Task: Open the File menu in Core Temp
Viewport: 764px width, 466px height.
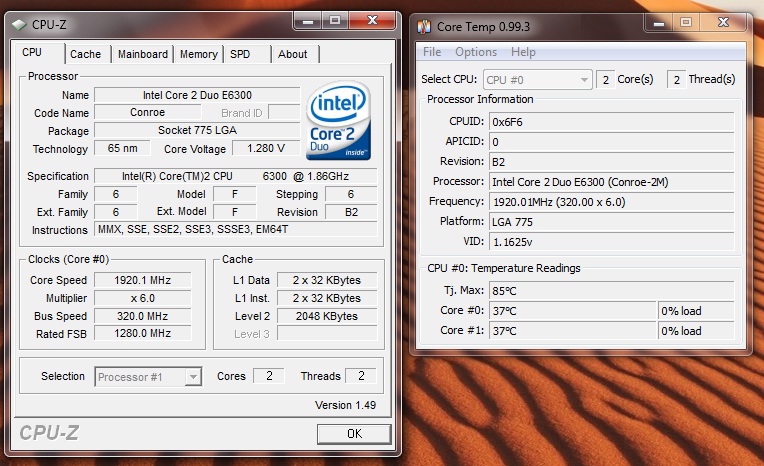Action: (432, 52)
